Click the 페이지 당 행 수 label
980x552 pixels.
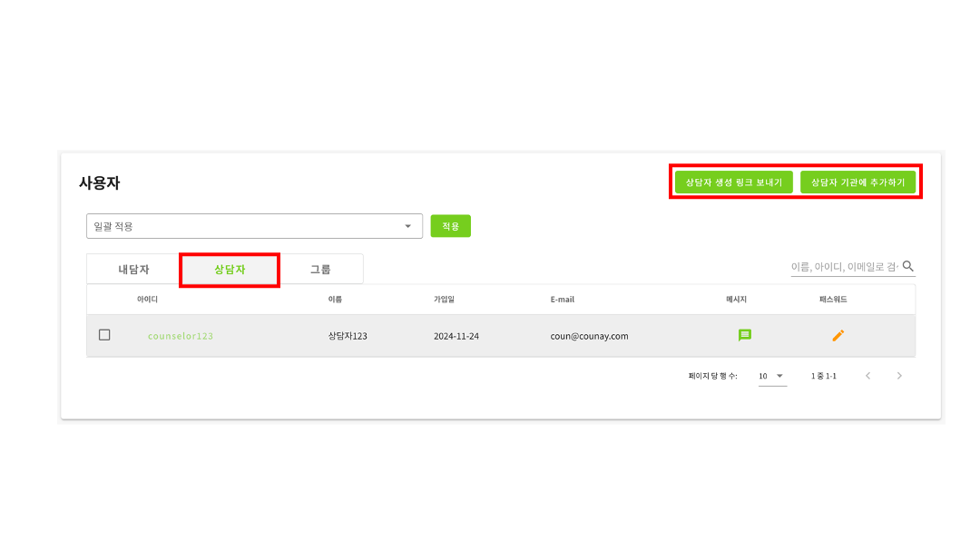712,377
